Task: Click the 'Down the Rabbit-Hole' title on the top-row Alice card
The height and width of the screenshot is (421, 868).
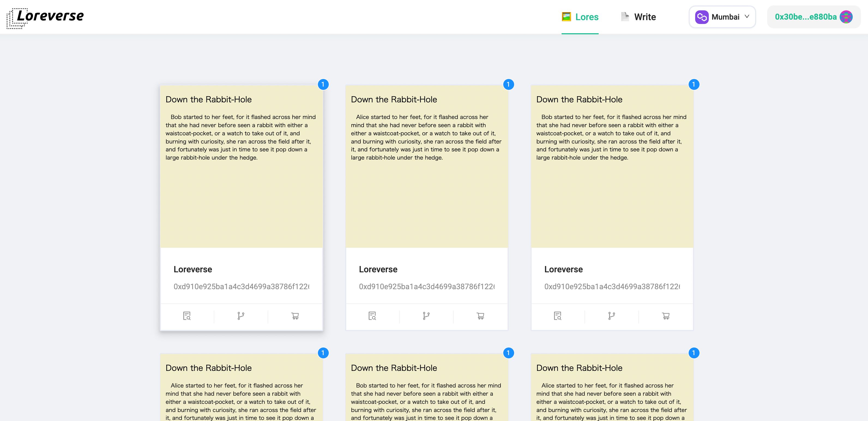Action: pos(394,99)
